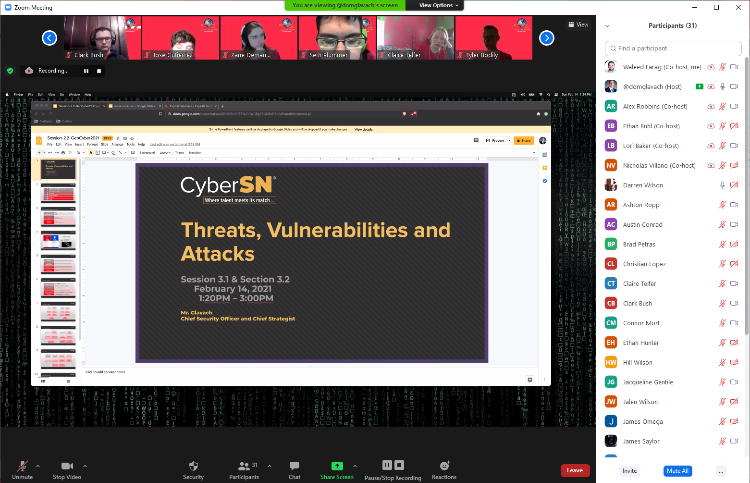Image resolution: width=750 pixels, height=483 pixels.
Task: Click the comments icon in Google Slides header
Action: 476,141
